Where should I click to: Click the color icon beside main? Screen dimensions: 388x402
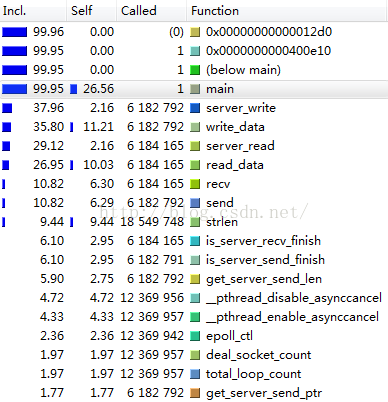point(195,89)
